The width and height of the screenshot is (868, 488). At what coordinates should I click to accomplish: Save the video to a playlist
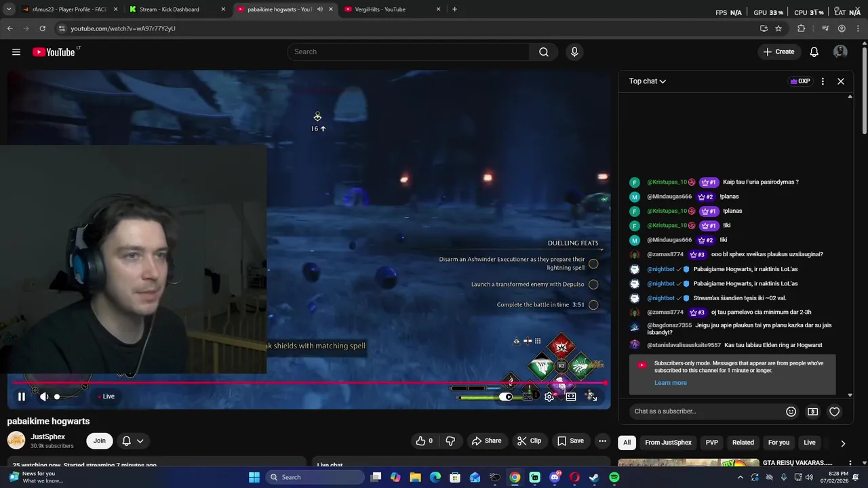coord(570,441)
